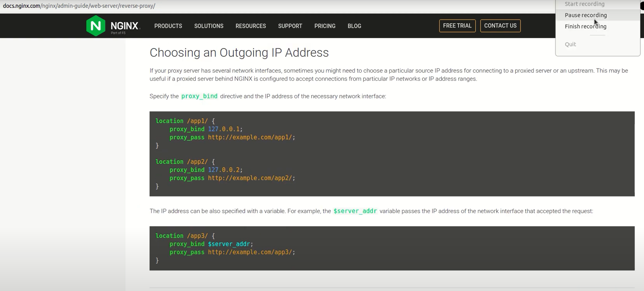
Task: Click 'proxy_pass http://example.com/app1/;' line
Action: coord(232,137)
